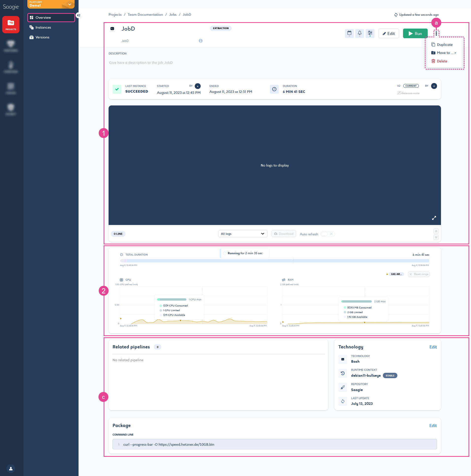Click the duration clock icon
The image size is (471, 476).
tap(274, 89)
